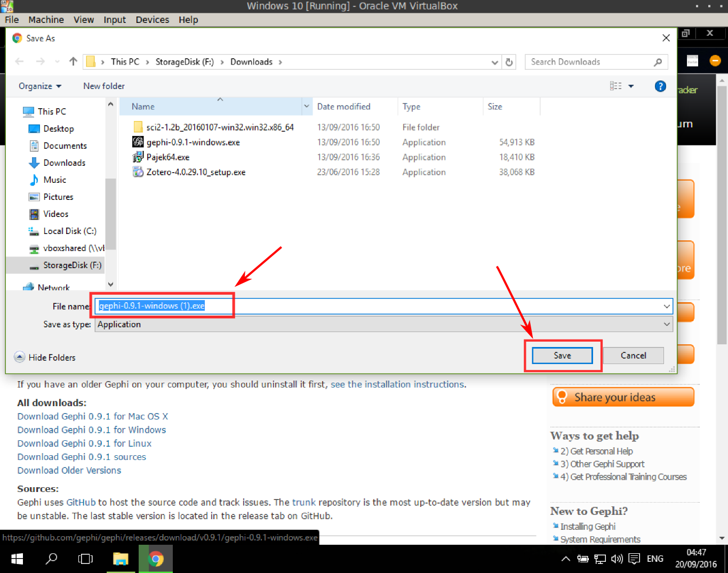This screenshot has width=728, height=573.
Task: Open recent locations dropdown arrow
Action: pyautogui.click(x=57, y=62)
